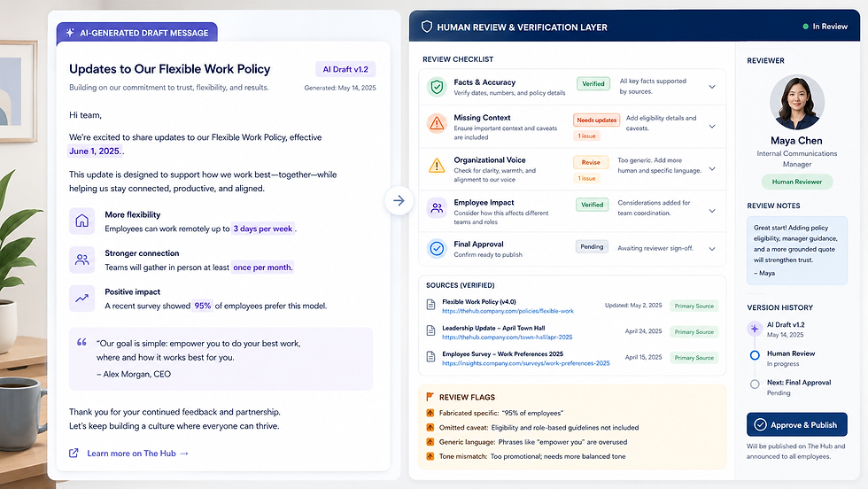
Task: Click the 1 issue tag under Revise
Action: (x=586, y=178)
